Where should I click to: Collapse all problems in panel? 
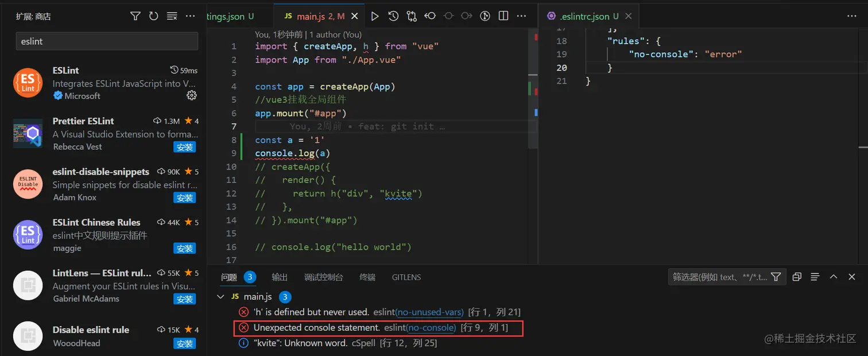pos(797,277)
